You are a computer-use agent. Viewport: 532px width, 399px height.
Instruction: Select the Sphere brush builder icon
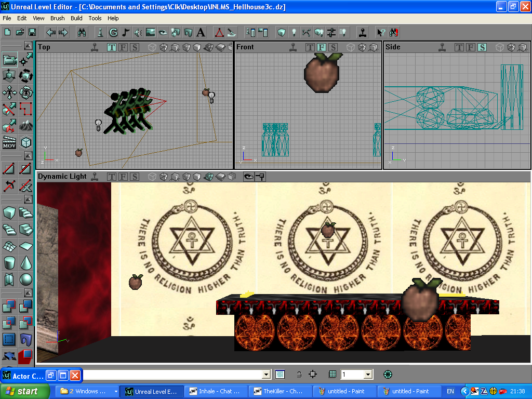click(26, 280)
